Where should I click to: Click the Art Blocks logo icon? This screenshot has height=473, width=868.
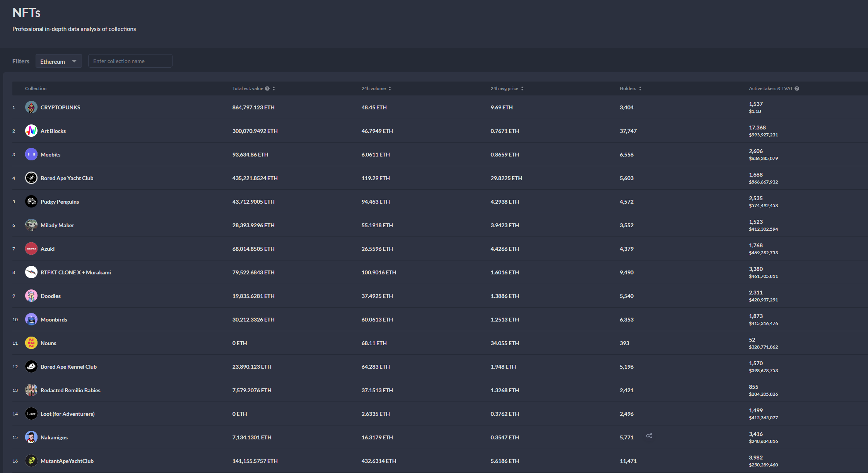pos(31,131)
